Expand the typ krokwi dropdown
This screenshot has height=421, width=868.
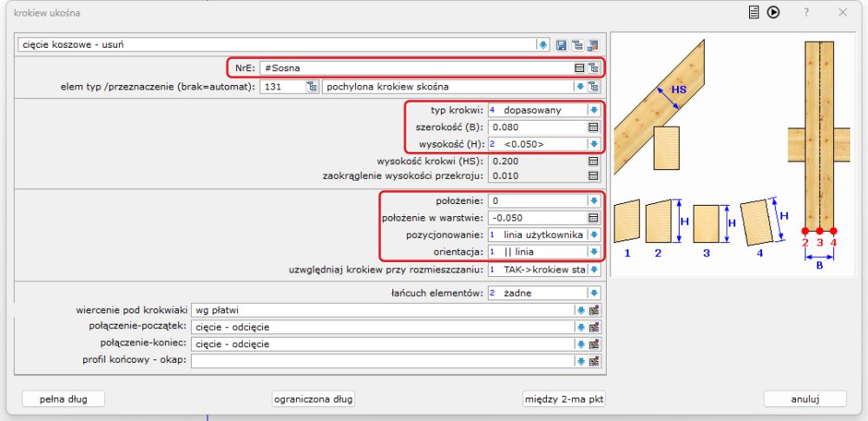594,110
